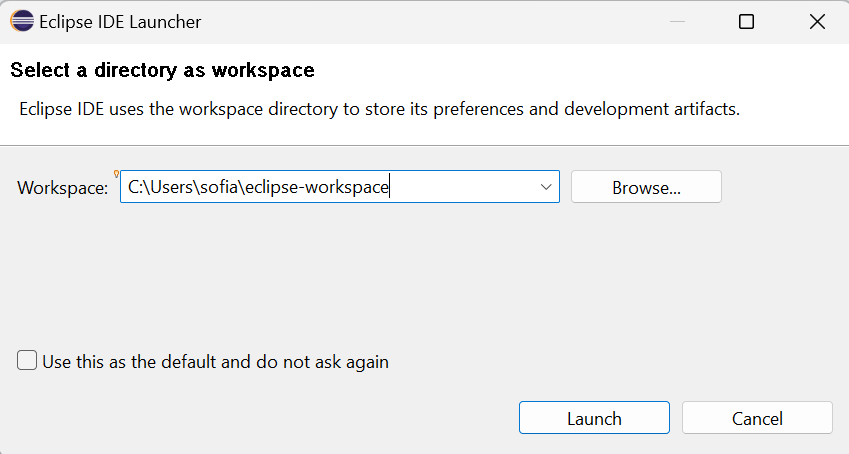This screenshot has height=454, width=849.
Task: Click the 'Select a directory as workspace' heading
Action: pyautogui.click(x=162, y=70)
